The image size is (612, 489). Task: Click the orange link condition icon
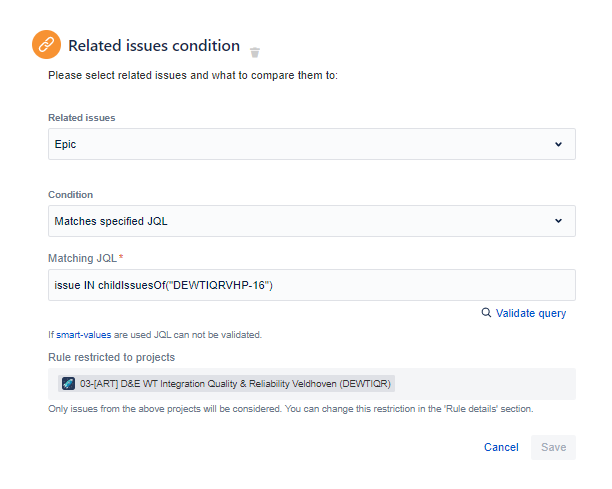pyautogui.click(x=46, y=46)
